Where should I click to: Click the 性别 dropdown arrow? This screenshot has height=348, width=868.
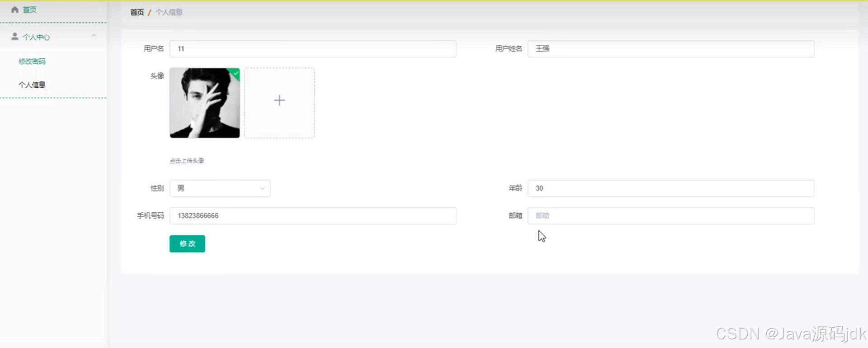click(x=262, y=189)
